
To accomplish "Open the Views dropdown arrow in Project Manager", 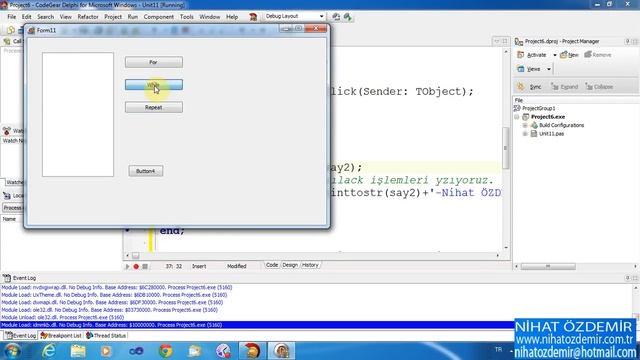I will [549, 69].
